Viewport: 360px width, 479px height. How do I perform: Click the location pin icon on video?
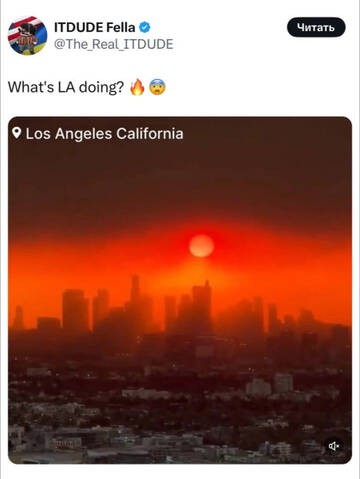(x=17, y=133)
